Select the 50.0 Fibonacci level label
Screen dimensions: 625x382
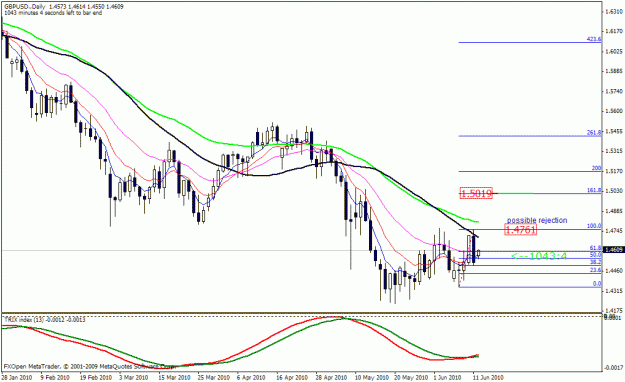[x=596, y=255]
